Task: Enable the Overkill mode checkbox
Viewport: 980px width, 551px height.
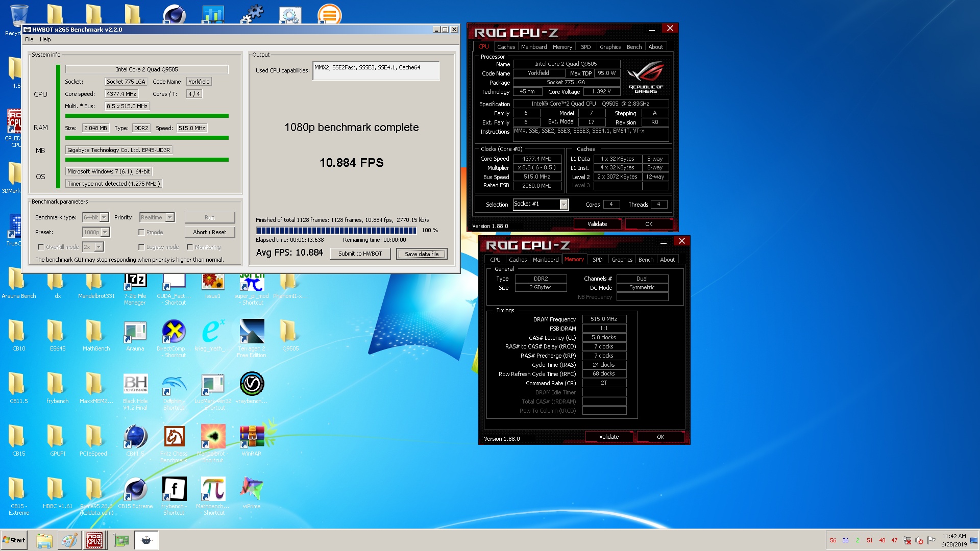Action: (41, 247)
